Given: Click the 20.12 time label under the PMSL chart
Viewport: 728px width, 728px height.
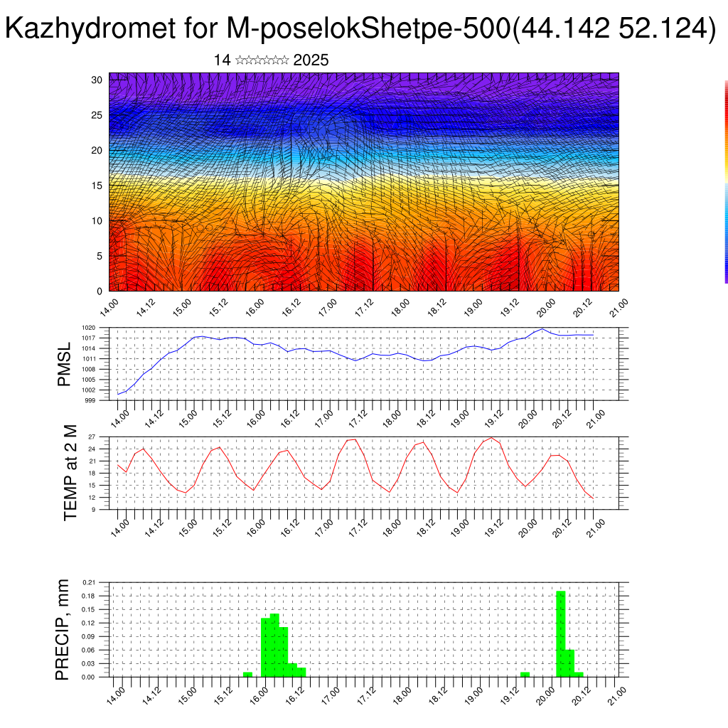Looking at the screenshot, I should coord(562,418).
